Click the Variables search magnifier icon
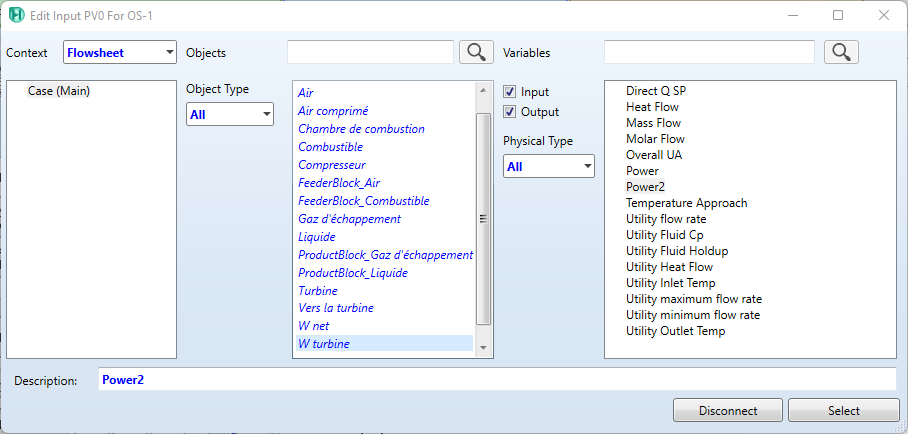This screenshot has width=908, height=434. click(842, 52)
